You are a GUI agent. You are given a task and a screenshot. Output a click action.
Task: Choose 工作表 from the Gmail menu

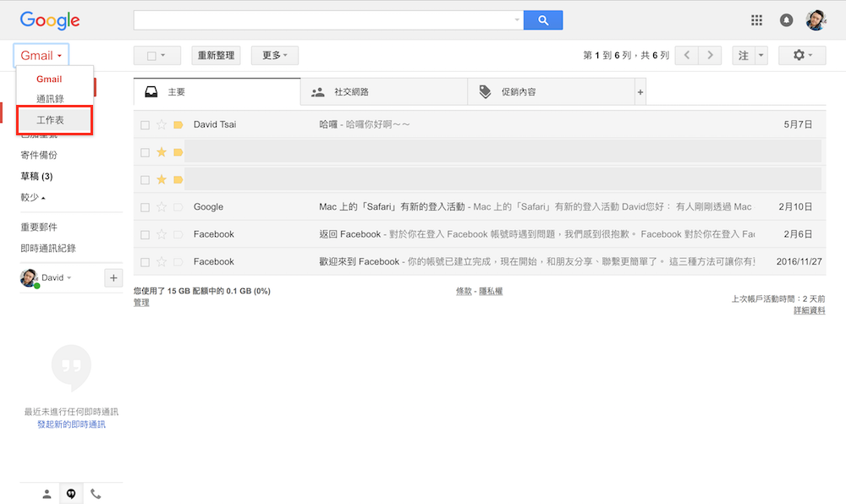click(54, 120)
